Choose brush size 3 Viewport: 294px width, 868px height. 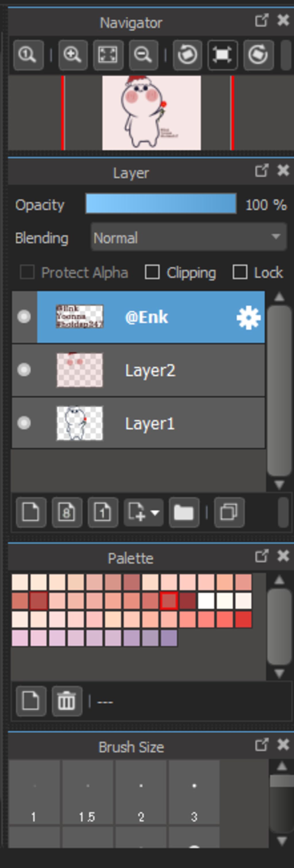[x=194, y=792]
